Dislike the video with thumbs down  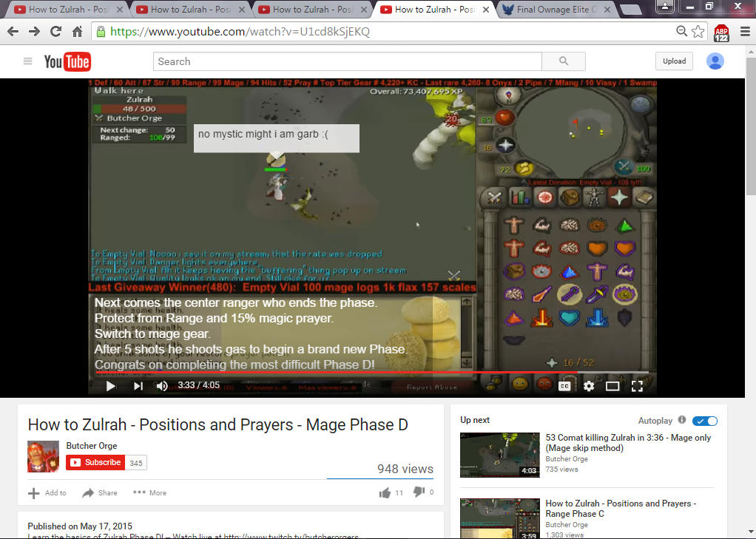(x=419, y=492)
